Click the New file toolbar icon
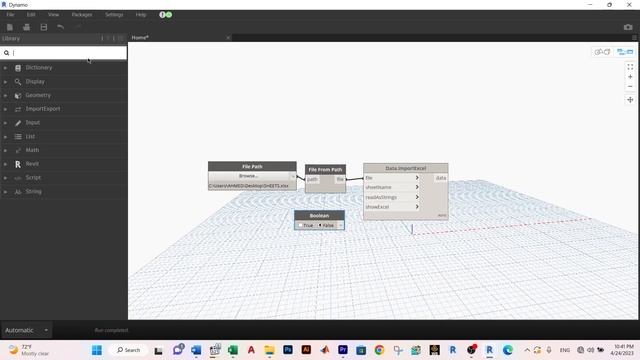 point(10,27)
